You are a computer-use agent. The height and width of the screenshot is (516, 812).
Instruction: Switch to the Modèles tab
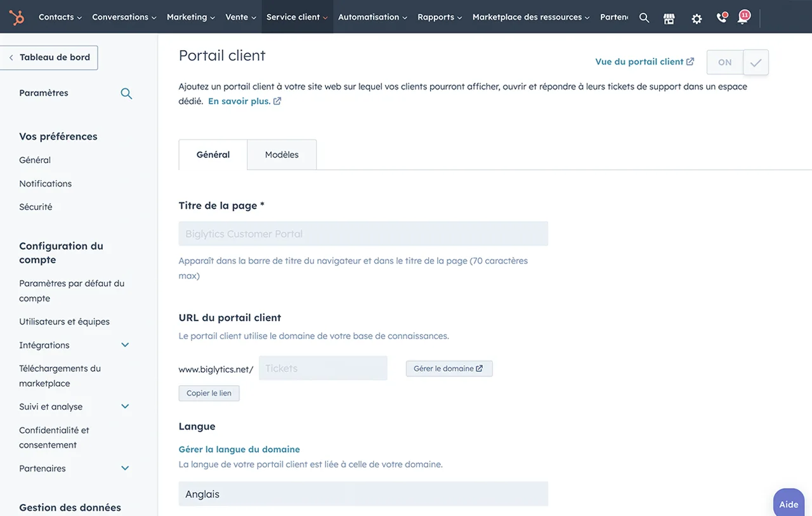(x=281, y=154)
